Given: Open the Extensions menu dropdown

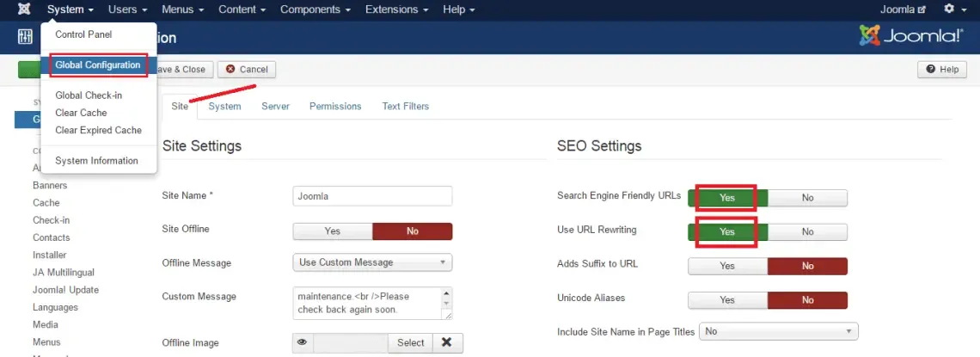Looking at the screenshot, I should pos(397,9).
